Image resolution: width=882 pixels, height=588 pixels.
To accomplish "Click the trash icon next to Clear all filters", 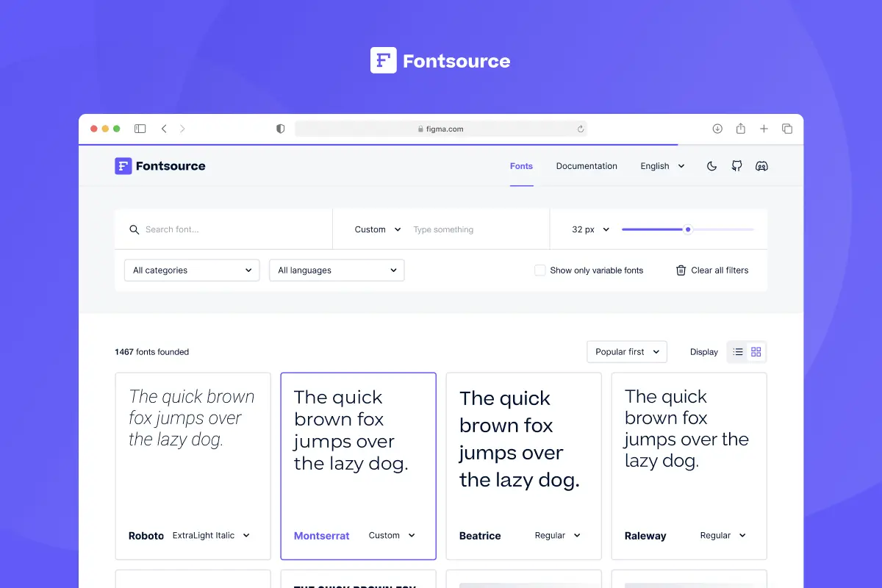I will 681,270.
